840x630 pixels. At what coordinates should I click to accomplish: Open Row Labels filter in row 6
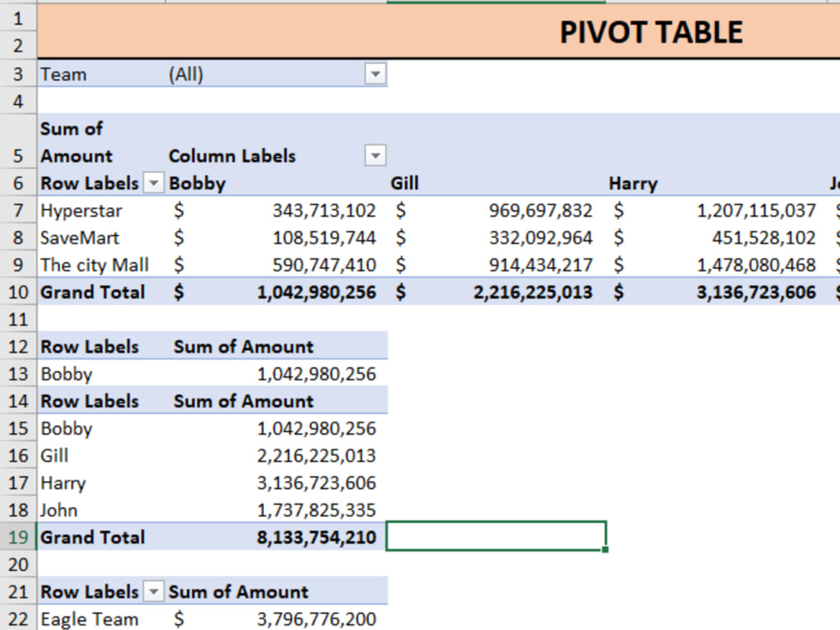coord(153,183)
